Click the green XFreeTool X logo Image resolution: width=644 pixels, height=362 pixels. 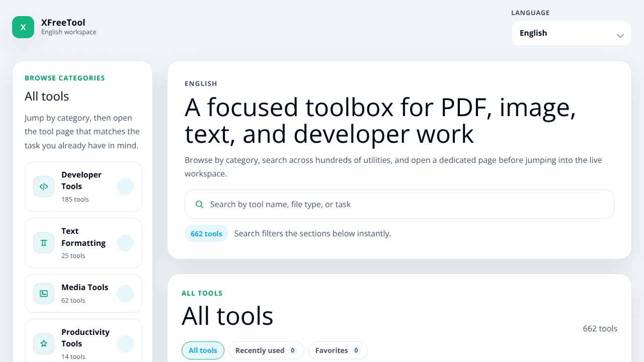coord(23,27)
